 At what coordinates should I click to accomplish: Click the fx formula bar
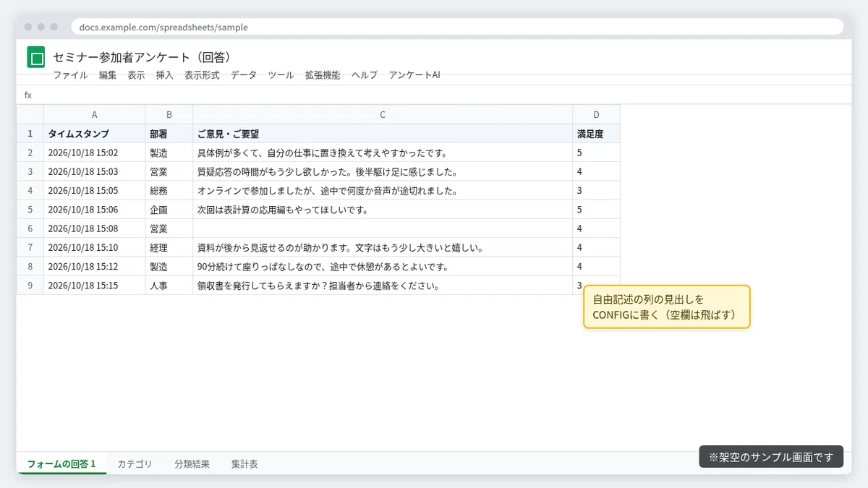434,95
